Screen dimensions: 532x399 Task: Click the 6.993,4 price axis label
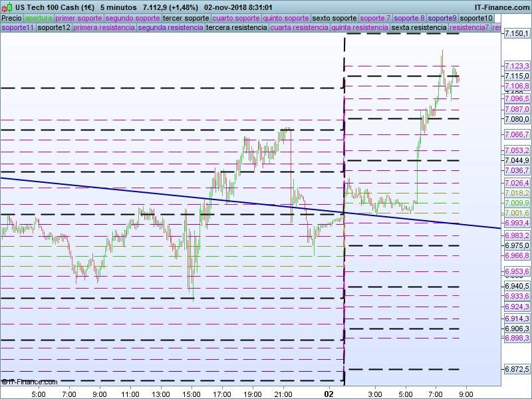517,223
